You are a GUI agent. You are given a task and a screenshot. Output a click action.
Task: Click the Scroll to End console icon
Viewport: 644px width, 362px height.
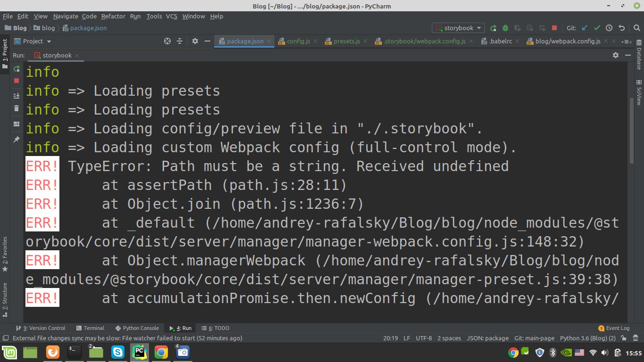tap(17, 95)
